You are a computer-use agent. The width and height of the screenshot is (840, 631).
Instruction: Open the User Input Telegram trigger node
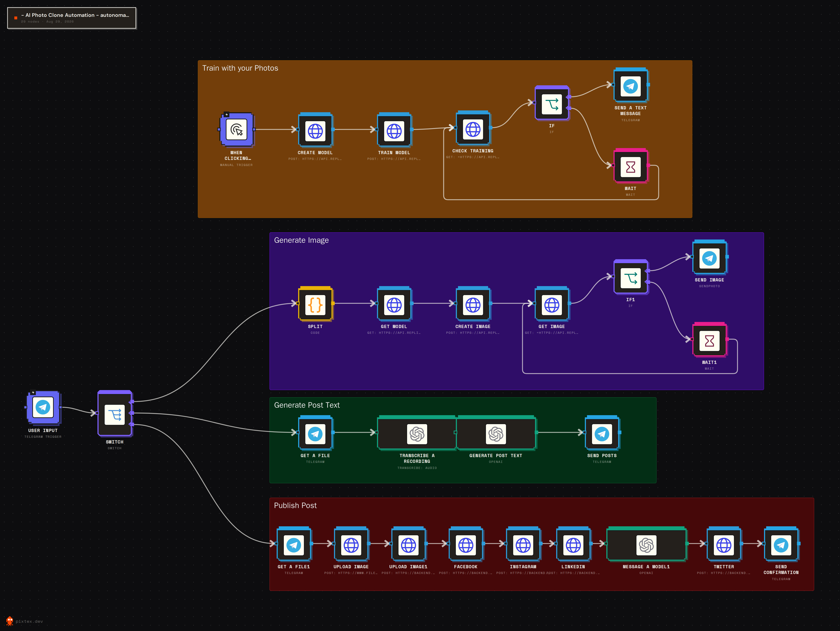click(43, 407)
